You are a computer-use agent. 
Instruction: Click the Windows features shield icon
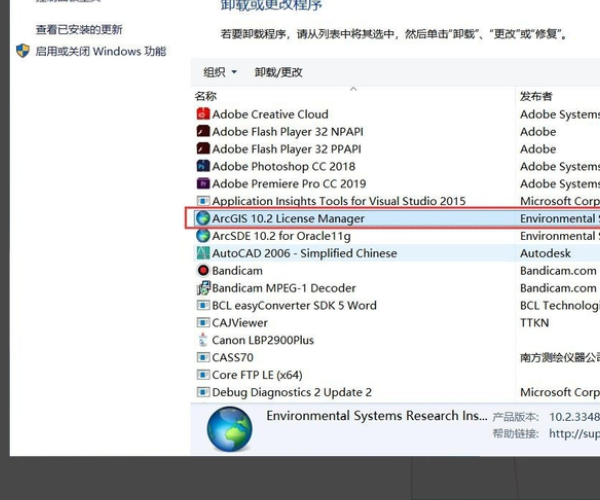23,51
